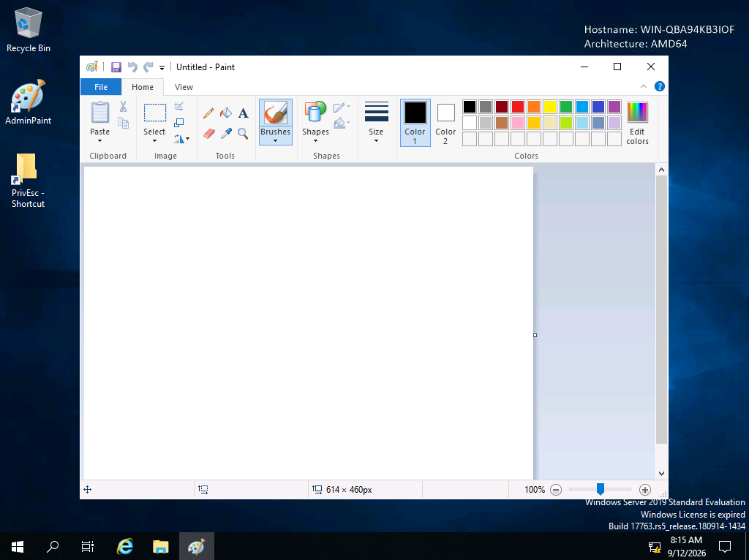
Task: Click the Crop icon in Image group
Action: click(x=179, y=107)
